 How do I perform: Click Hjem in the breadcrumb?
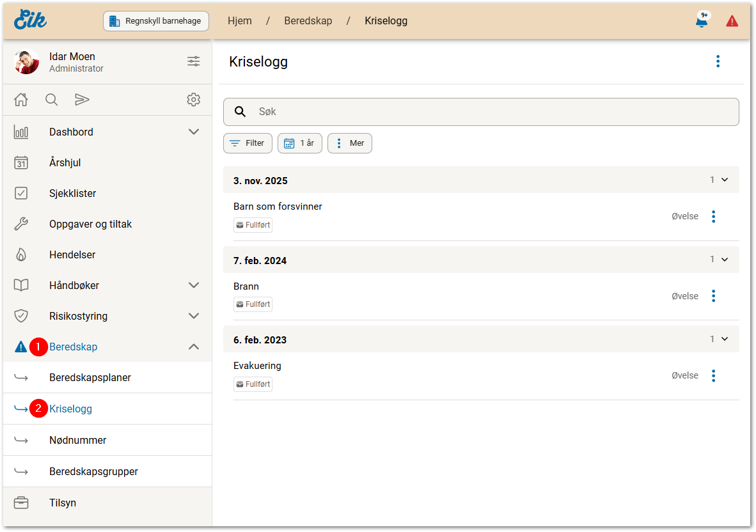(240, 21)
